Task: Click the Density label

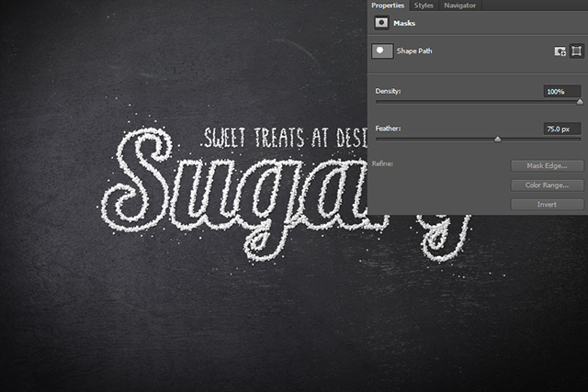Action: coord(388,91)
